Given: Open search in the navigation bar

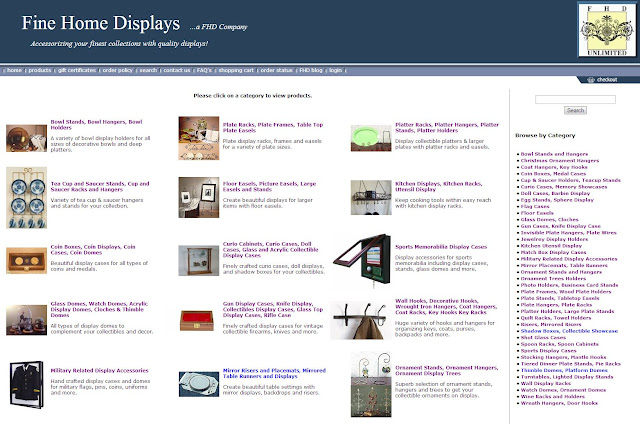Looking at the screenshot, I should pos(148,70).
